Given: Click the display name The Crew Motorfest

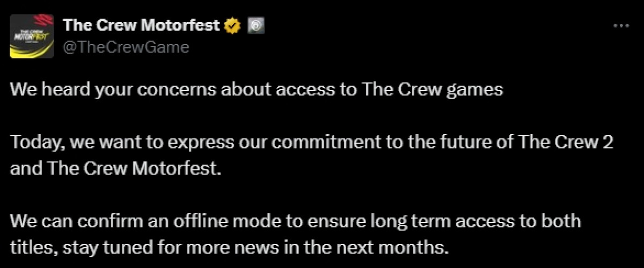Looking at the screenshot, I should coord(142,25).
